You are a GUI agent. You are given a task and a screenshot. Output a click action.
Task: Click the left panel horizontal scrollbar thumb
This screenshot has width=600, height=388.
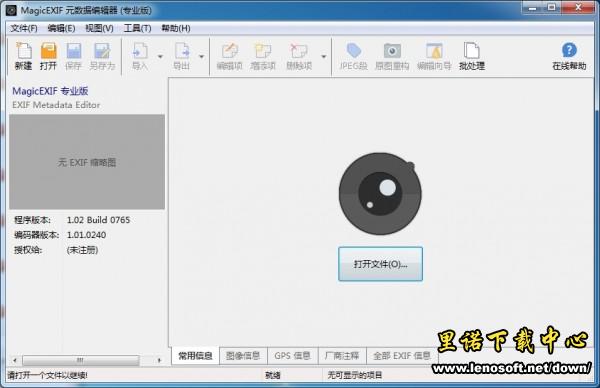[x=81, y=360]
